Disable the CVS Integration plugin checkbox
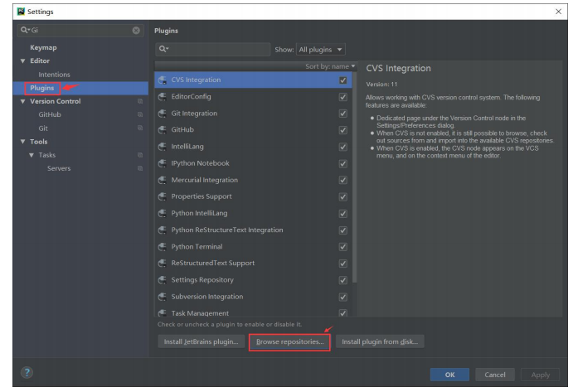This screenshot has width=578, height=392. 342,80
